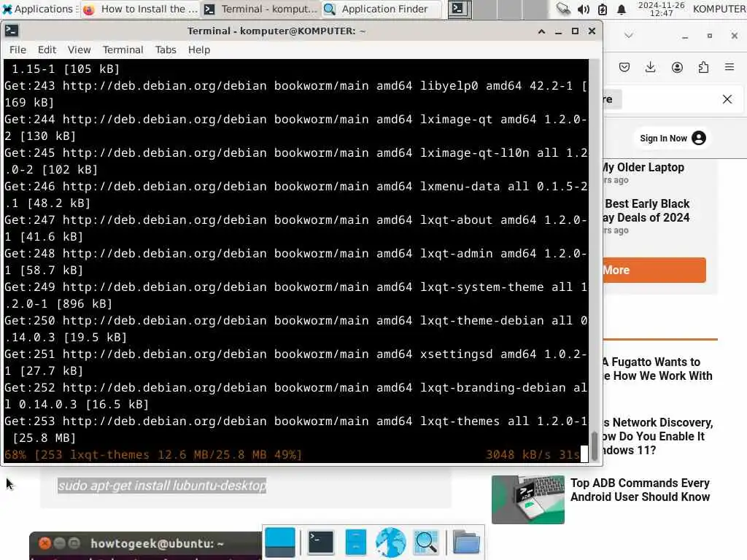Click the date and time clock

[x=661, y=9]
